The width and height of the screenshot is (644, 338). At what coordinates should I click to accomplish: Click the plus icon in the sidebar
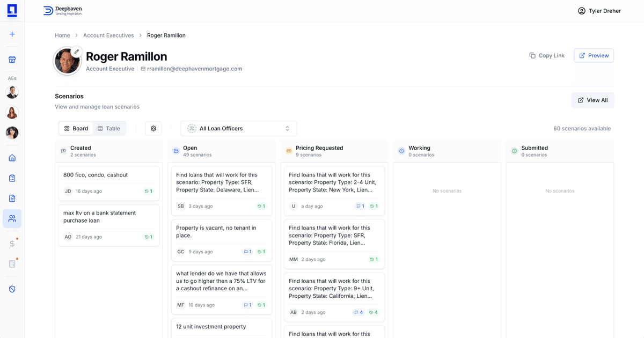(x=12, y=34)
